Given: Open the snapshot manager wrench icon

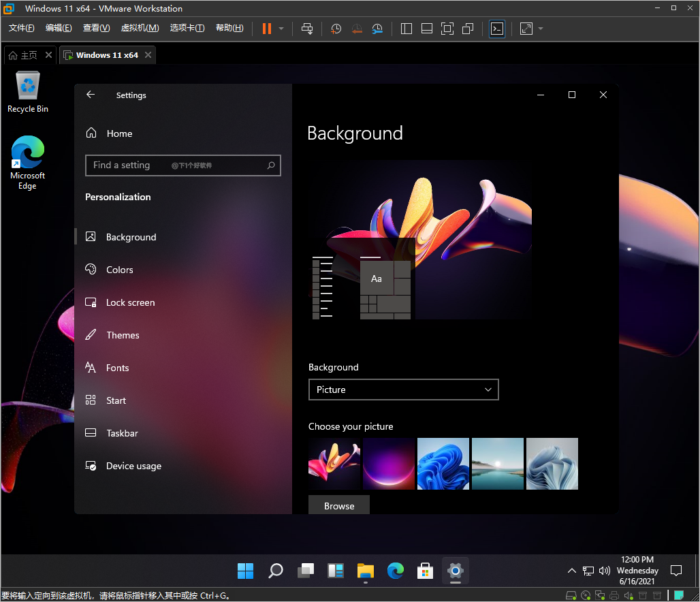Looking at the screenshot, I should pyautogui.click(x=377, y=29).
